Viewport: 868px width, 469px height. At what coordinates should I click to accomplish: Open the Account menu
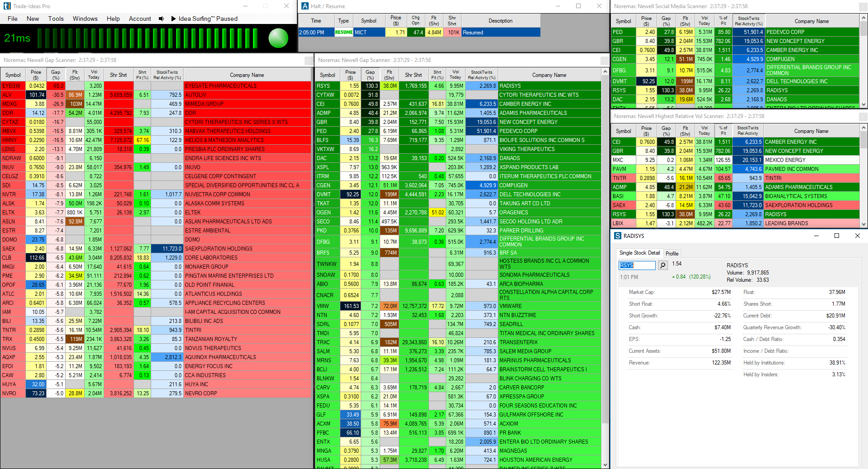click(x=140, y=19)
